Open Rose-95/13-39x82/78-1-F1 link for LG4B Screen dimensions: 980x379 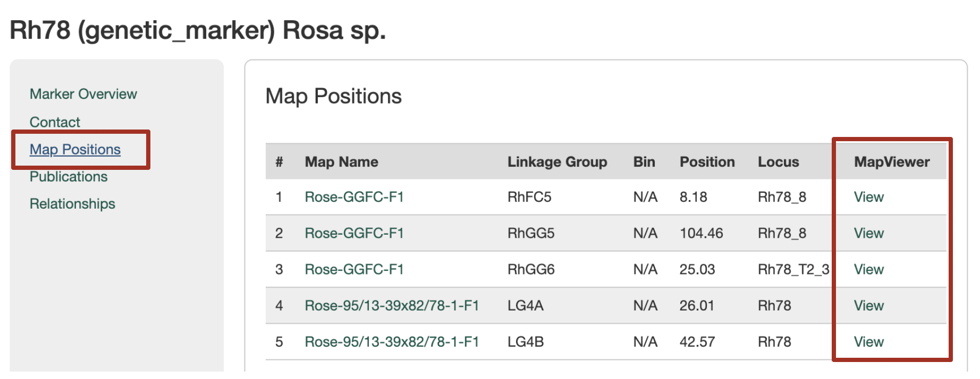coord(392,342)
